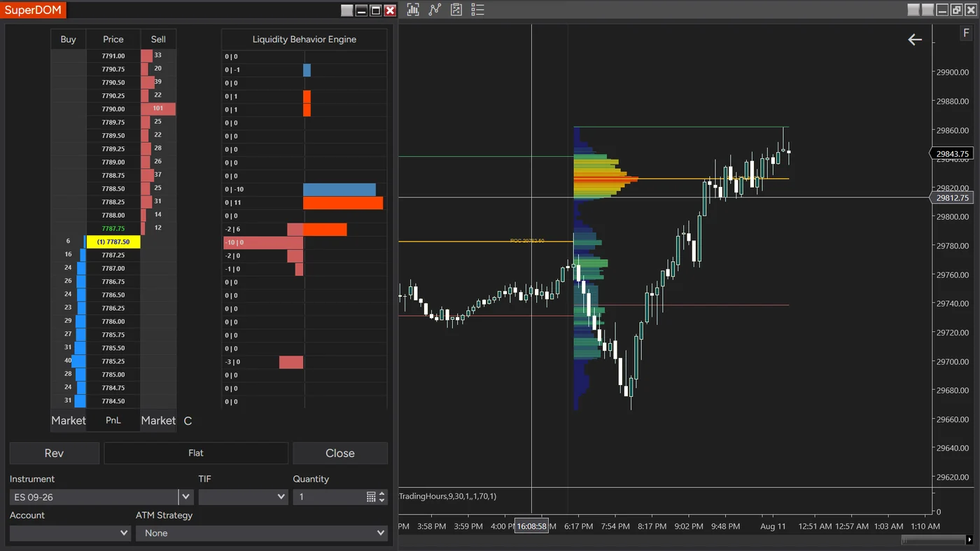
Task: Click the 29843.75 price marker on axis
Action: [953, 154]
